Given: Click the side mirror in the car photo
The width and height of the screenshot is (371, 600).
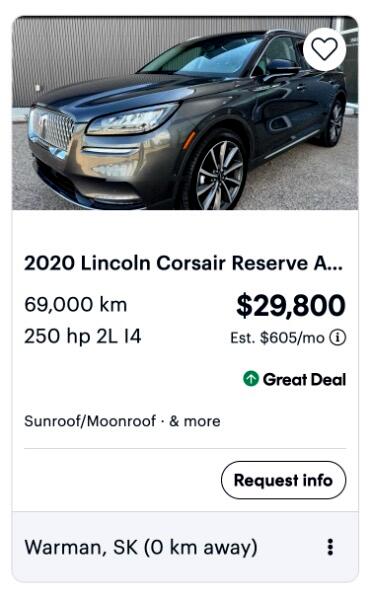Looking at the screenshot, I should 282,68.
